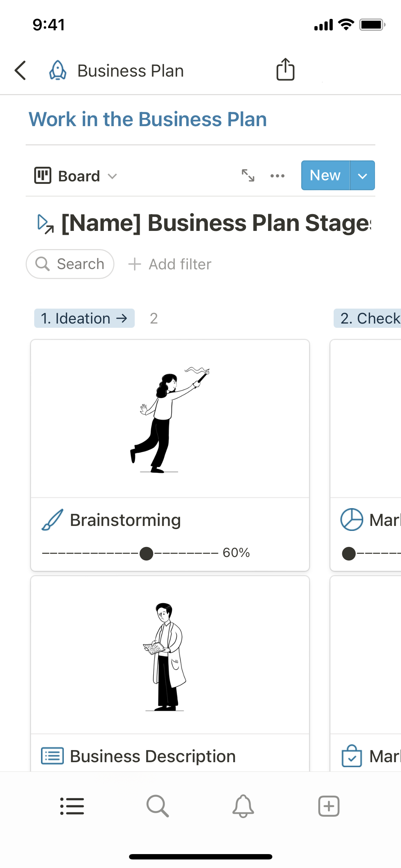Tap the new page plus icon

[x=329, y=806]
